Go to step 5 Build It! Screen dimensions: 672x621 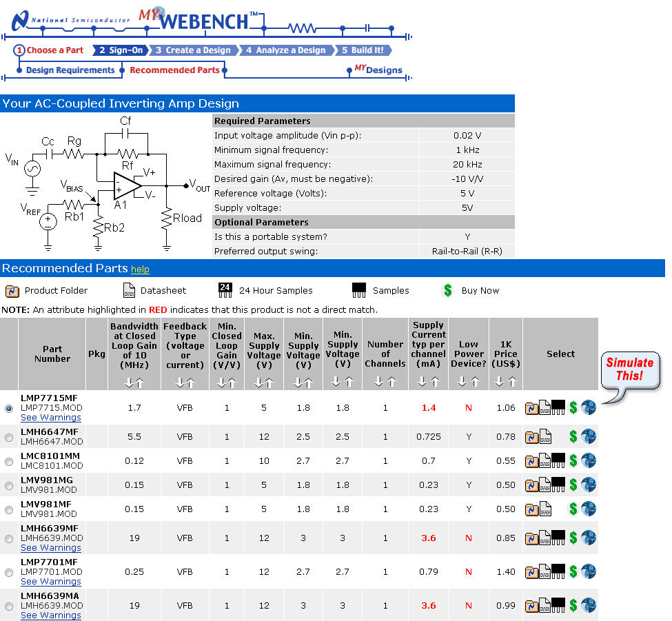tap(363, 50)
